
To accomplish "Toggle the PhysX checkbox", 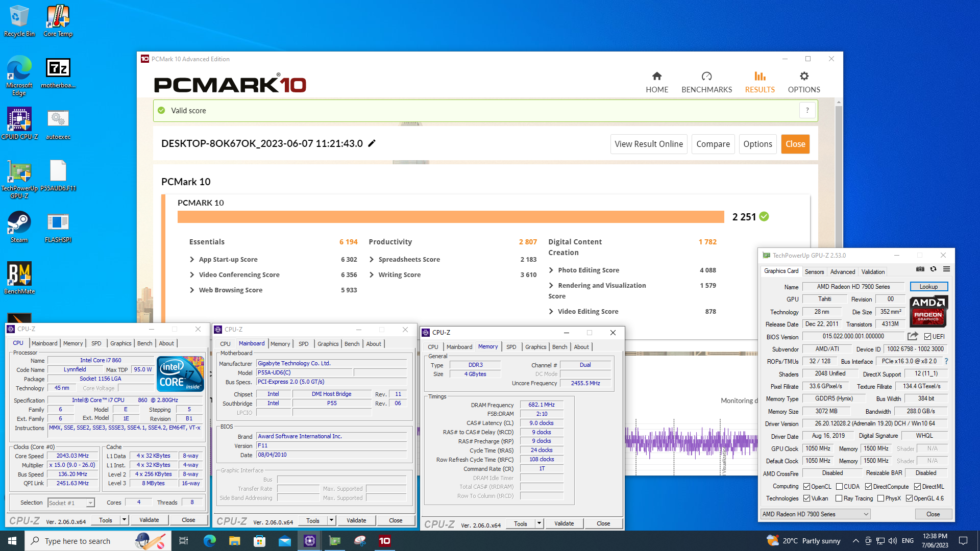I will click(880, 498).
